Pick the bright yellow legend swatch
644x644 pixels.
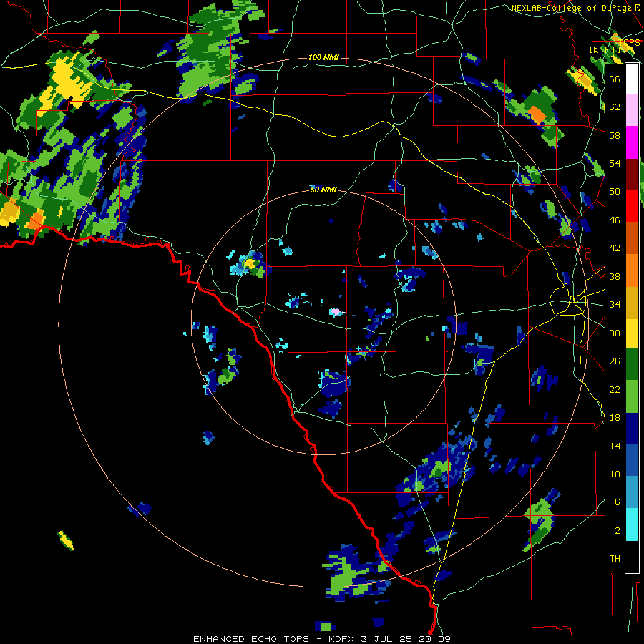pos(632,333)
